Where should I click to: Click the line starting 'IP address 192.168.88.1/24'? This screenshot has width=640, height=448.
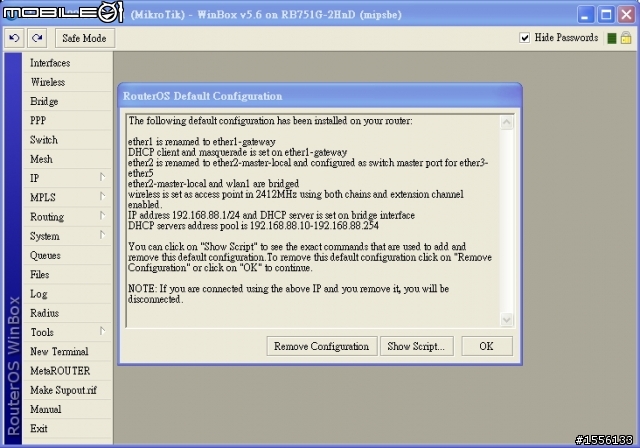click(271, 215)
